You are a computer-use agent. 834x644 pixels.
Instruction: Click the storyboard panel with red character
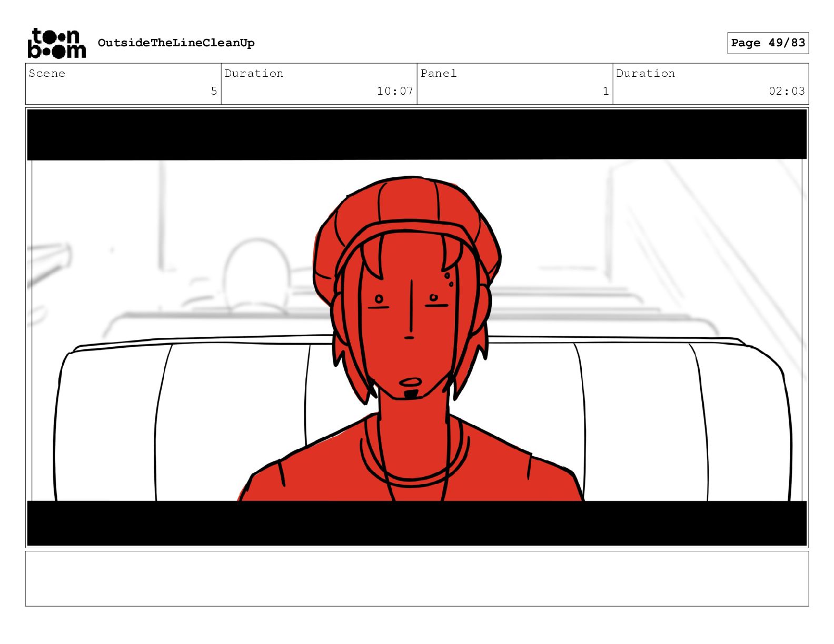[x=417, y=328]
